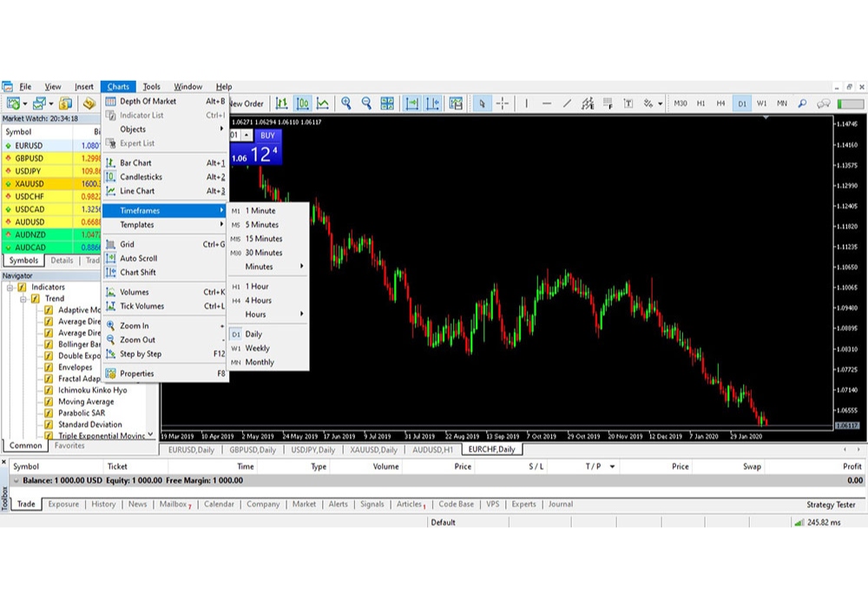Viewport: 868px width, 608px height.
Task: Open drawing shapes dropdown arrow
Action: (660, 104)
